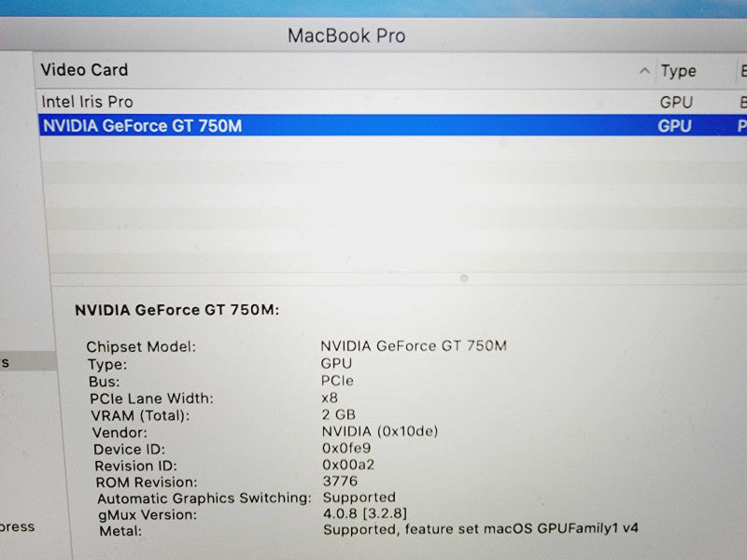The image size is (747, 560).
Task: Select the NVIDIA GeForce GT 750M row
Action: tap(392, 126)
